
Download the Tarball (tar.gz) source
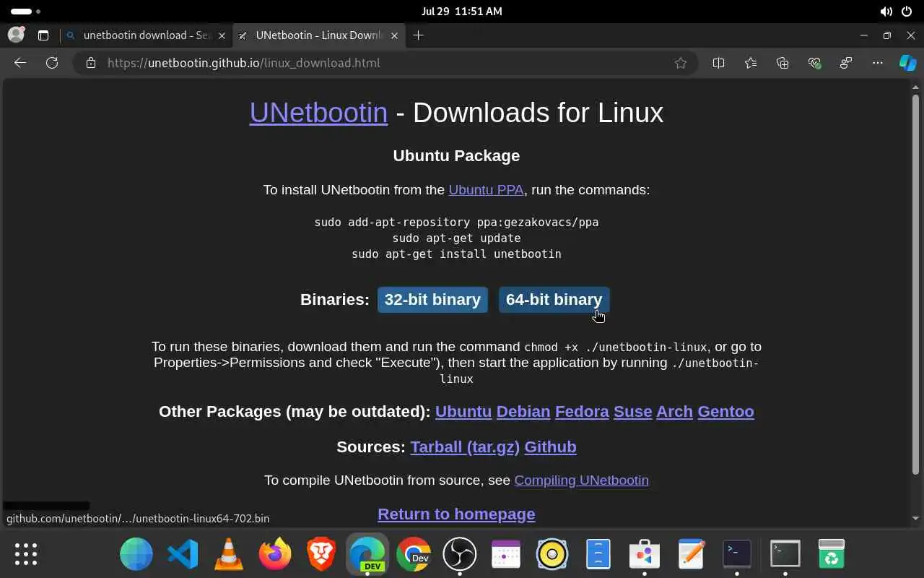pyautogui.click(x=465, y=447)
